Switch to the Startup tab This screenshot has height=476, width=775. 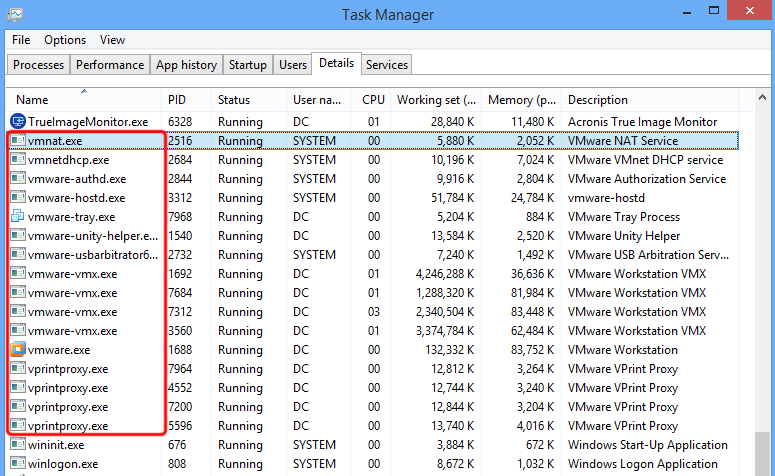(248, 65)
